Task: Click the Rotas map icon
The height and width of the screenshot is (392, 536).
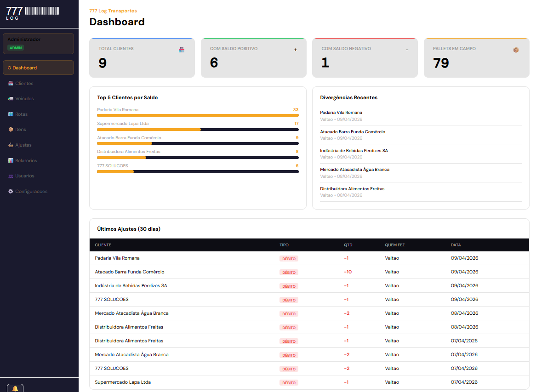Action: click(11, 114)
